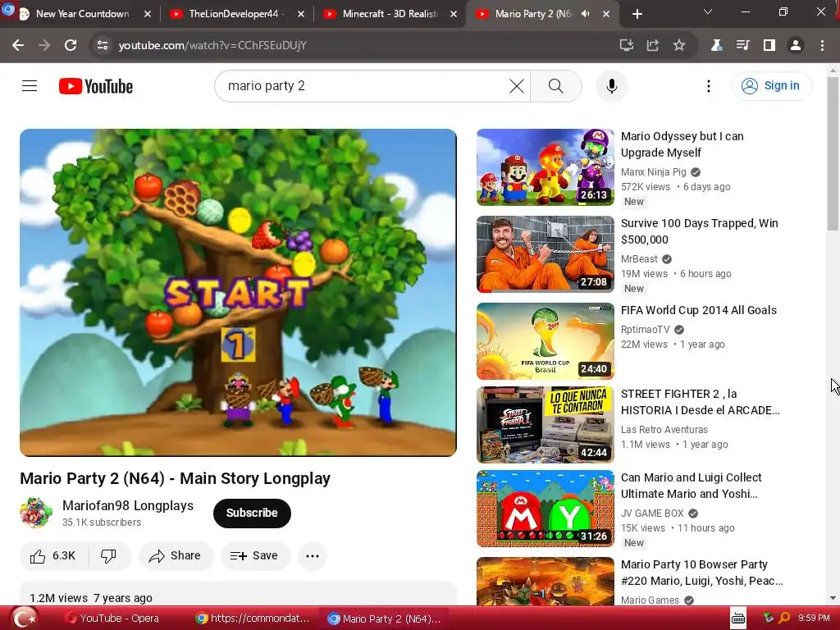840x630 pixels.
Task: Switch to the commondat... Chrome taskbar window
Action: pyautogui.click(x=253, y=619)
